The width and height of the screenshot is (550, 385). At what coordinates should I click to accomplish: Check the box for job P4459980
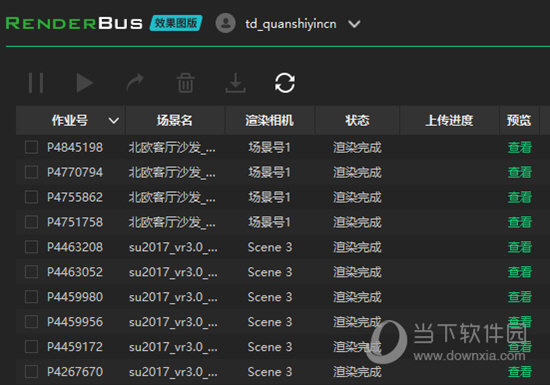pos(32,297)
